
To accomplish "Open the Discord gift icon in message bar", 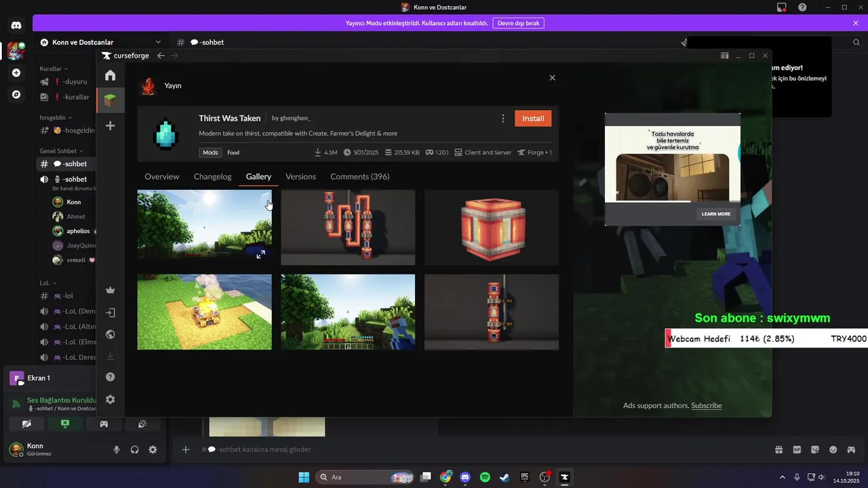I will coord(778,449).
